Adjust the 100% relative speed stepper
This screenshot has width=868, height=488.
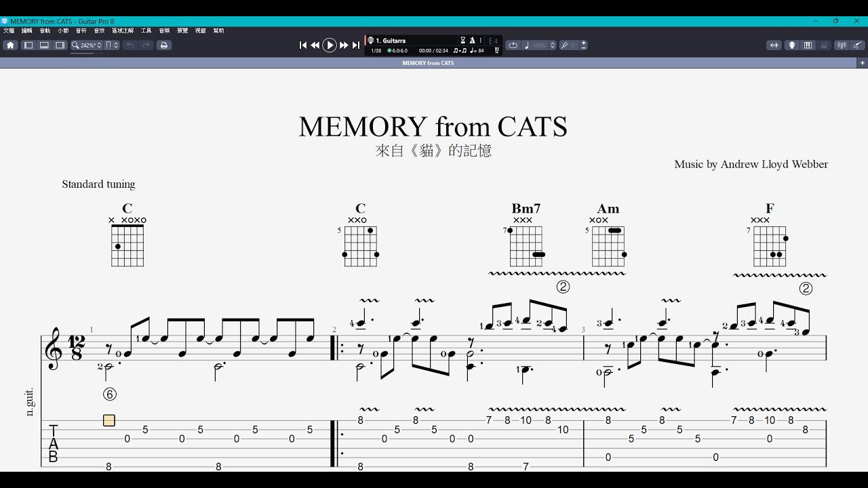(553, 45)
